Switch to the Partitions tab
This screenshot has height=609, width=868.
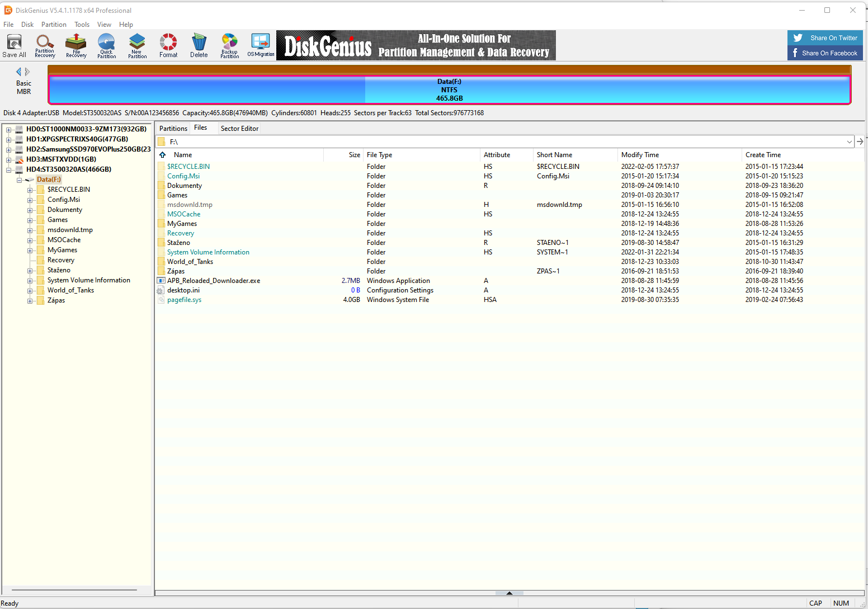173,129
